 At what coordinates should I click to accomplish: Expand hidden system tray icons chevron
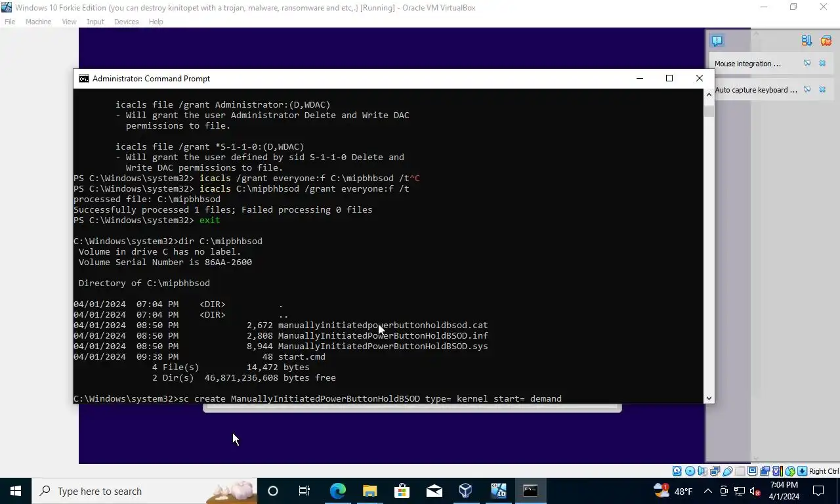coord(708,491)
